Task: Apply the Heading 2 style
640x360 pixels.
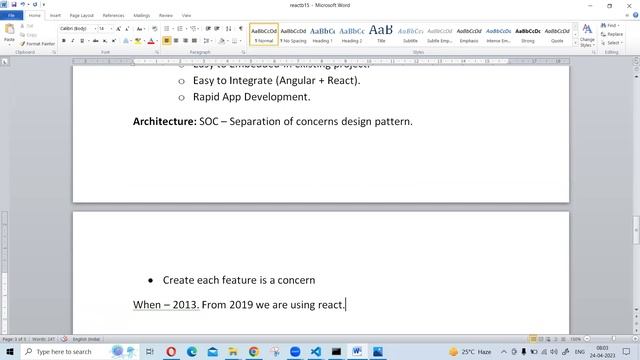Action: (352, 34)
